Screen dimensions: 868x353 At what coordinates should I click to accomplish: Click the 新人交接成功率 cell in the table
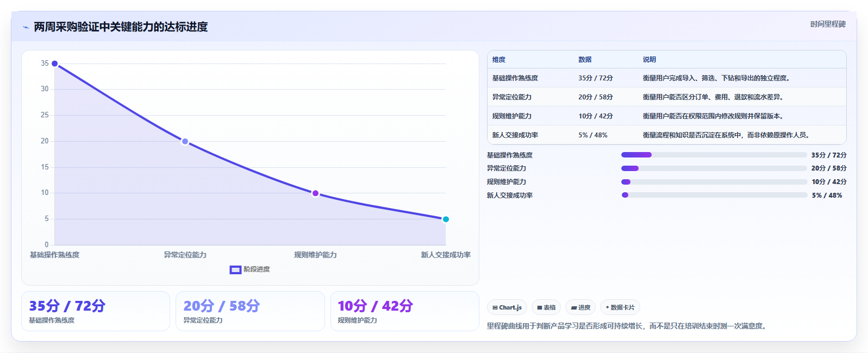(515, 135)
